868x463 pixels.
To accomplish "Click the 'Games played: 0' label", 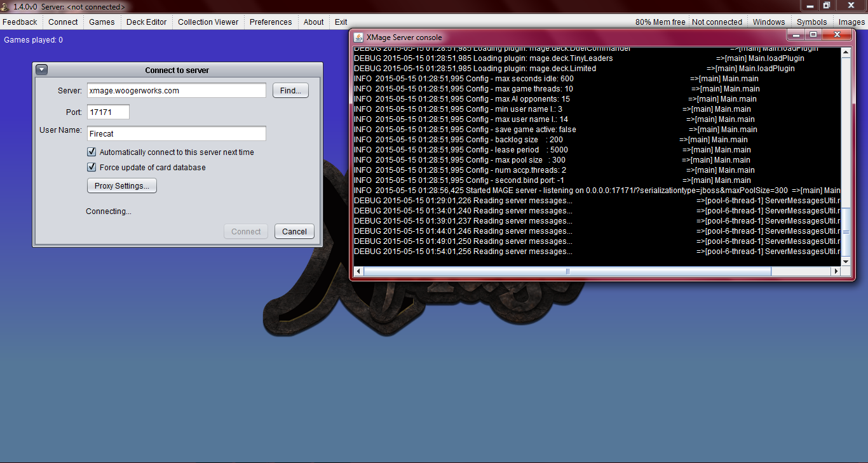I will point(34,40).
